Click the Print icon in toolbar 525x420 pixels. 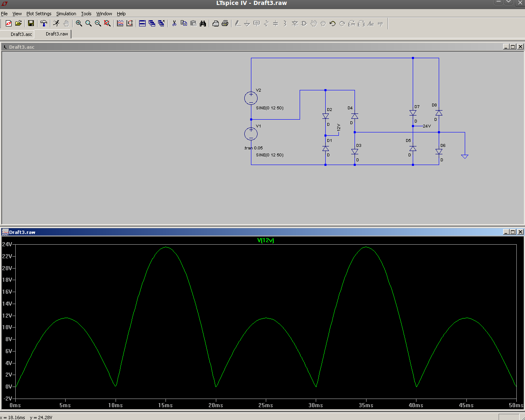(225, 24)
